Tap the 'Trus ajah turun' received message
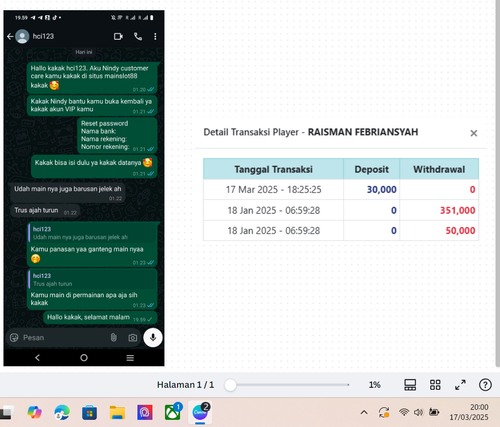This screenshot has height=427, width=500. tap(45, 211)
